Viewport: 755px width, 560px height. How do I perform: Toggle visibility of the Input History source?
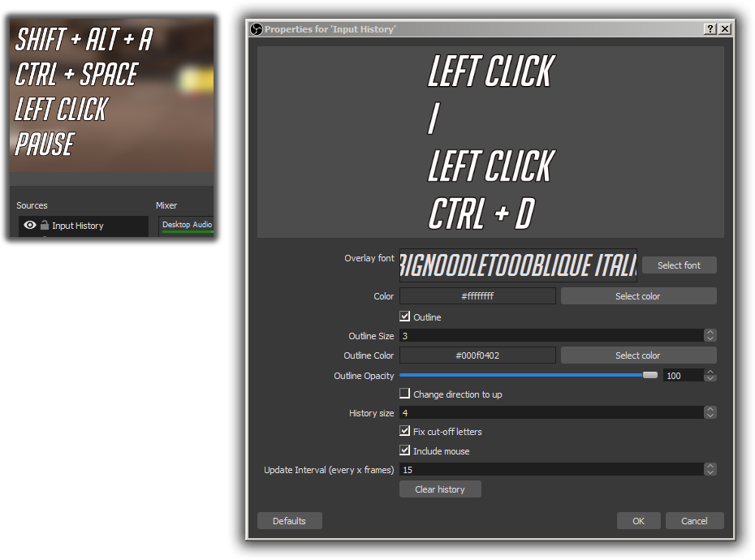click(29, 225)
